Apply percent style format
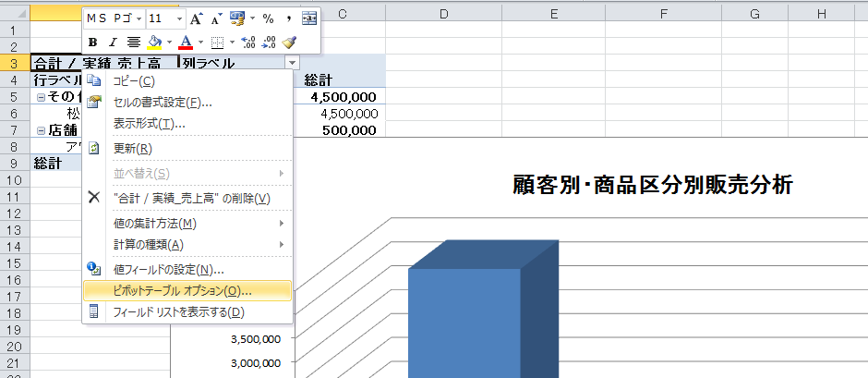The width and height of the screenshot is (868, 378). pos(269,18)
